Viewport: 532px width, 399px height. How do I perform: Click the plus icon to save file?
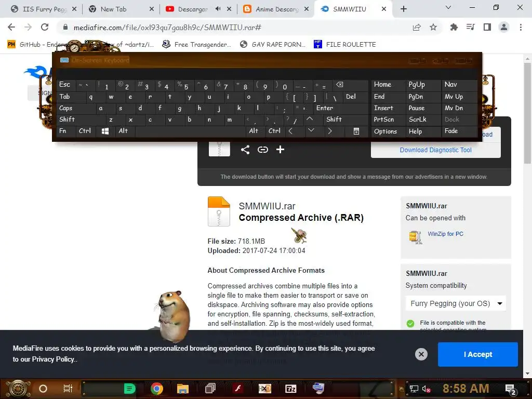[x=280, y=150]
